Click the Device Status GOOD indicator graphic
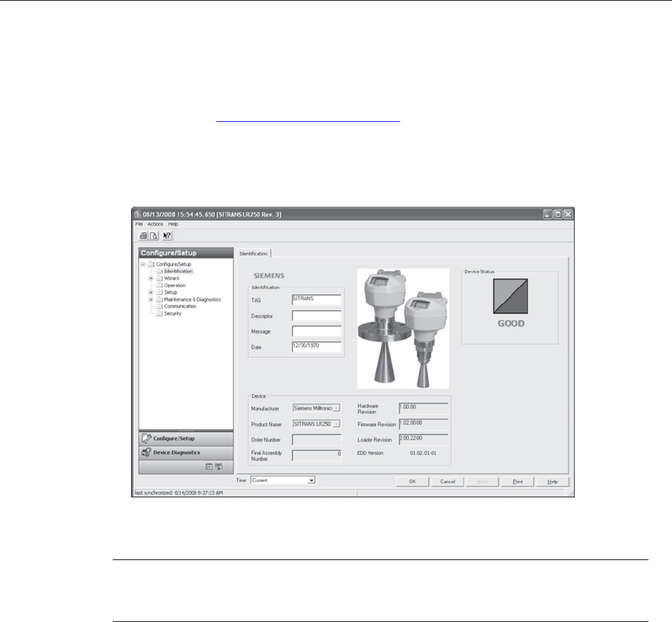Image resolution: width=672 pixels, height=622 pixels. click(x=510, y=296)
